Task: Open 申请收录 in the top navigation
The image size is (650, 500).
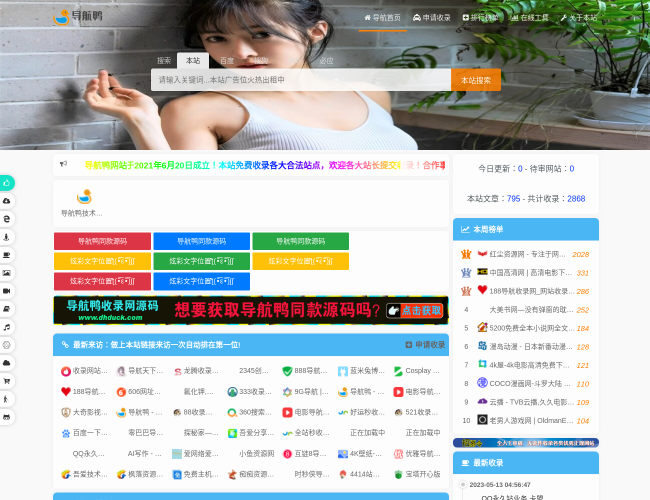Action: (432, 18)
